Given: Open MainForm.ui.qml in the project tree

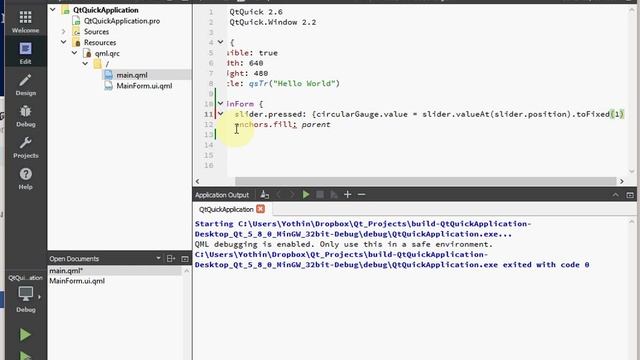Looking at the screenshot, I should click(144, 86).
